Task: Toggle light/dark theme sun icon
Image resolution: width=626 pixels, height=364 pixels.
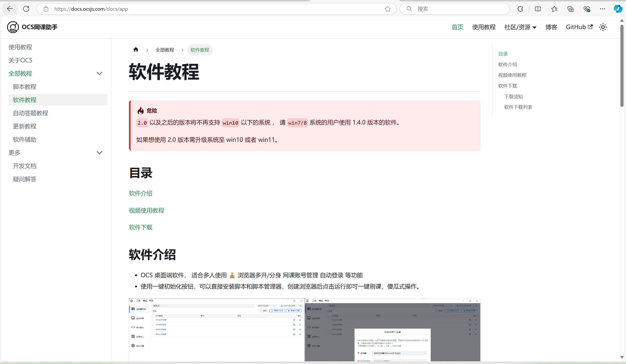Action: 603,27
